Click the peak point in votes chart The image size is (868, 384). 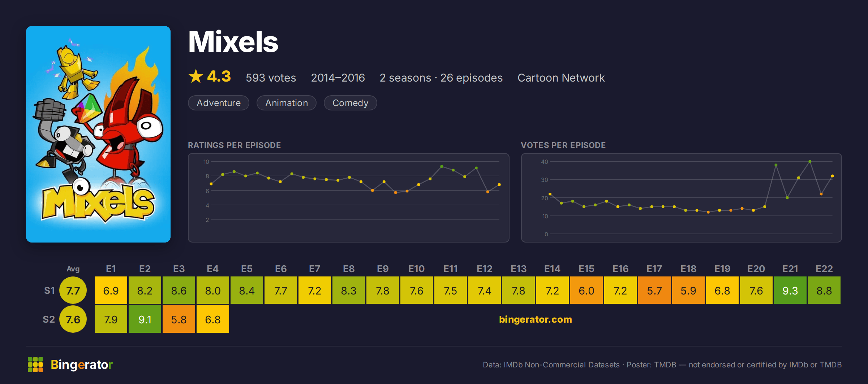point(810,162)
